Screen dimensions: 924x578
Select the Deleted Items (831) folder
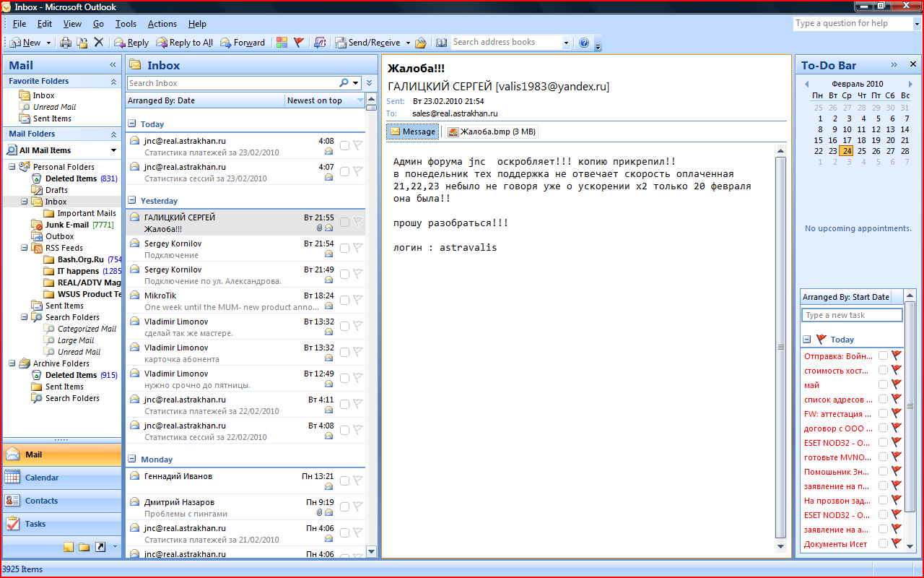tap(74, 178)
